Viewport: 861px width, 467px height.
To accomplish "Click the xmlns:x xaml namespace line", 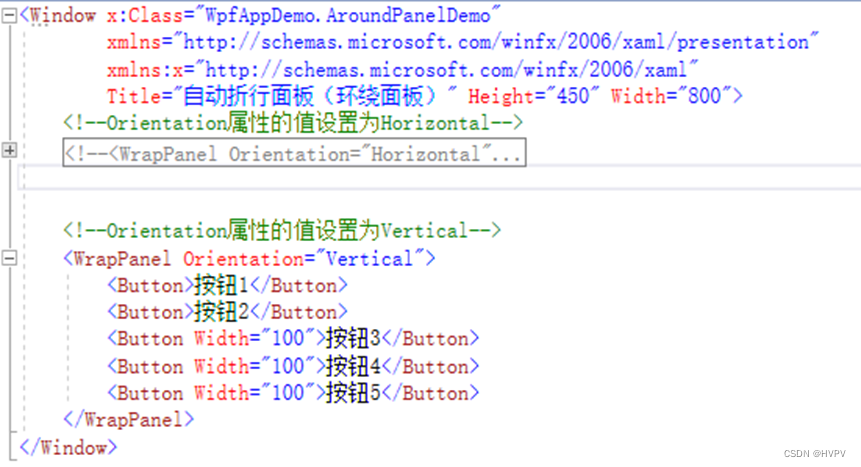I will 402,69.
